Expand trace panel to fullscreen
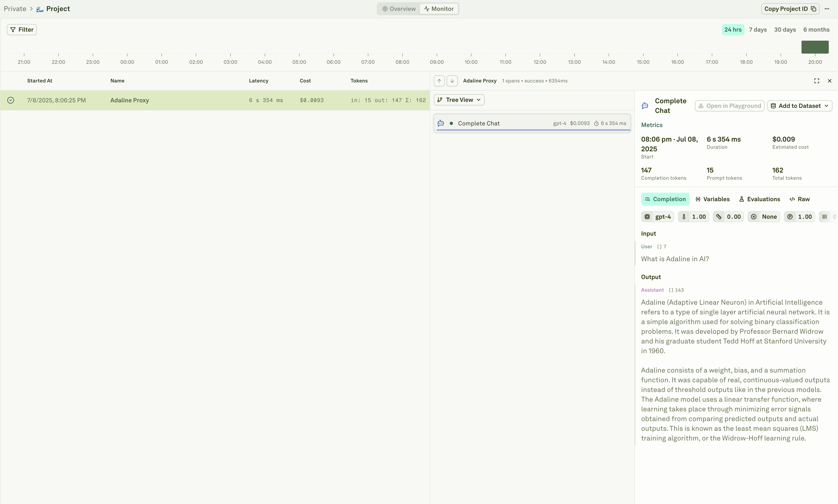The image size is (838, 504). [x=817, y=81]
